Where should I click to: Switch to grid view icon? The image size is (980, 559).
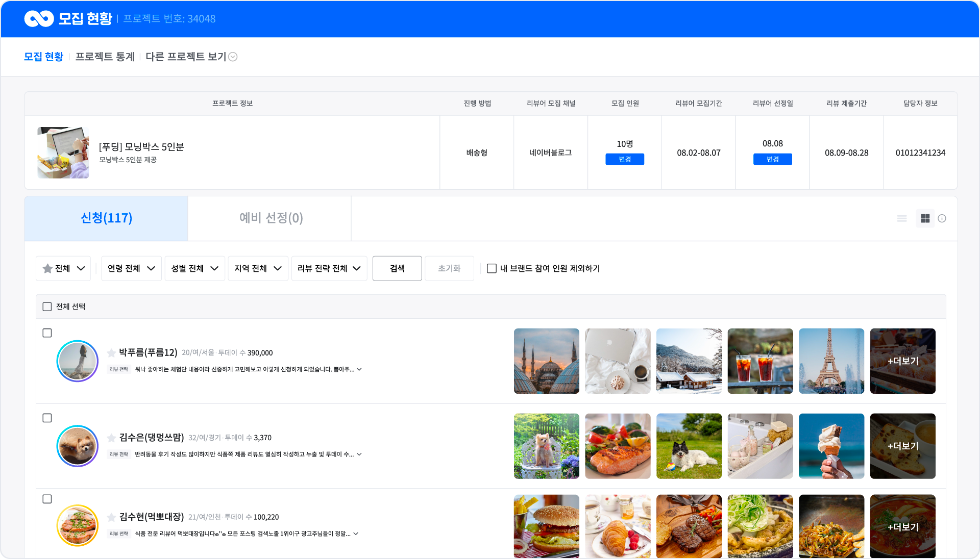click(x=925, y=218)
